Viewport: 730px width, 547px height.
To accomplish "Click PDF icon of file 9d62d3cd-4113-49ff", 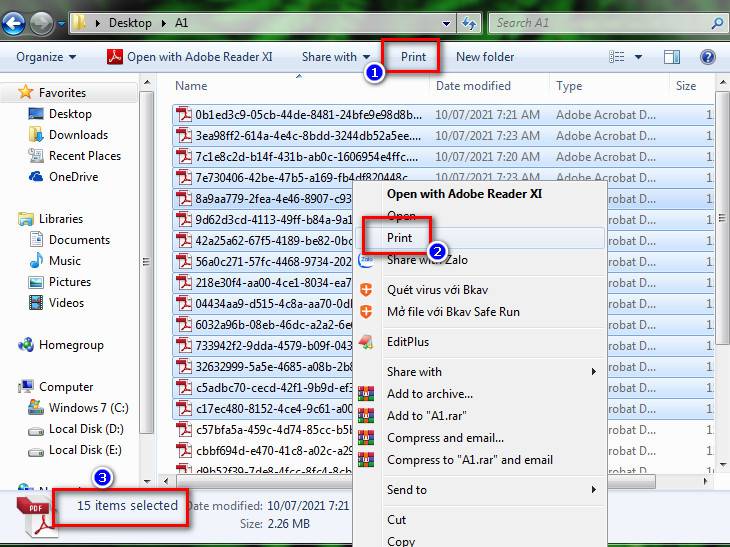I will (x=183, y=219).
